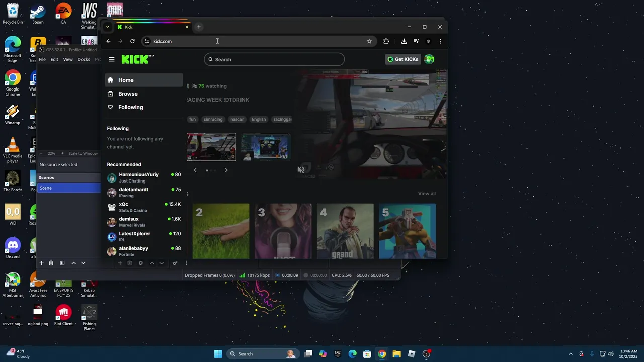This screenshot has height=362, width=644.
Task: Open daletanhardt recommended channel
Action: coord(144,192)
